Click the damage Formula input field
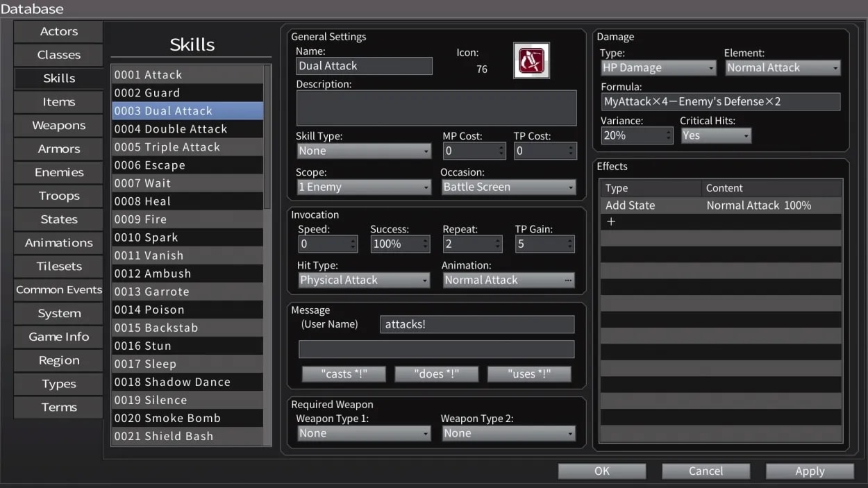 tap(720, 101)
